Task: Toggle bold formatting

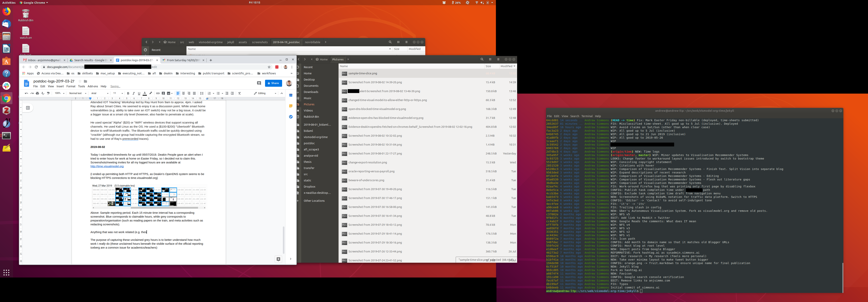Action: [x=128, y=93]
